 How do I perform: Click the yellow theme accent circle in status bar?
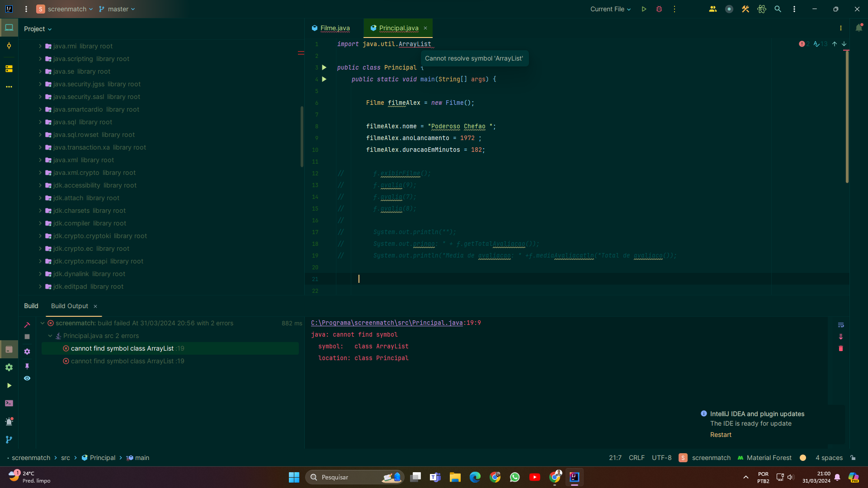pyautogui.click(x=803, y=458)
